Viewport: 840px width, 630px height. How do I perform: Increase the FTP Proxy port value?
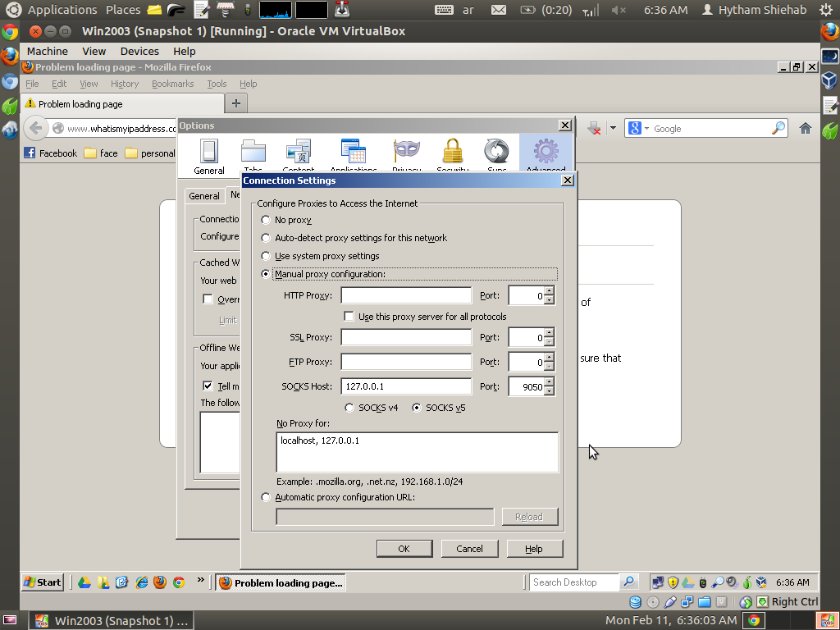549,358
